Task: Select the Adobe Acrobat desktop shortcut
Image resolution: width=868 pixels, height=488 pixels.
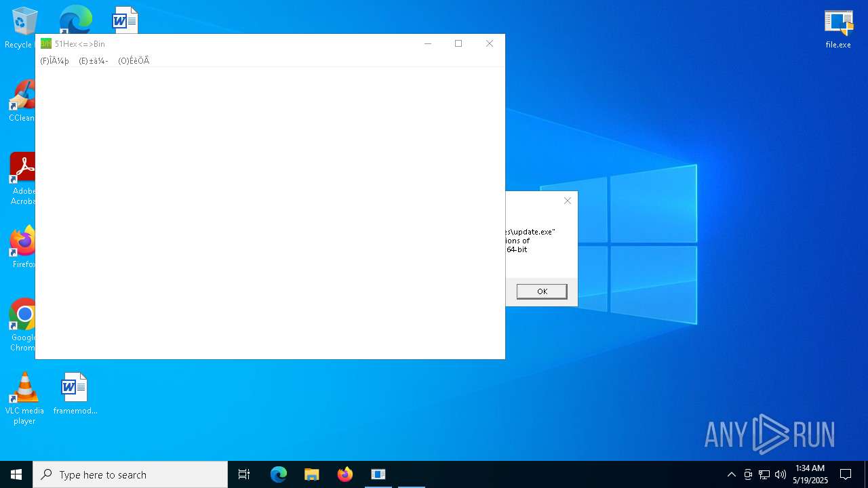Action: tap(23, 179)
